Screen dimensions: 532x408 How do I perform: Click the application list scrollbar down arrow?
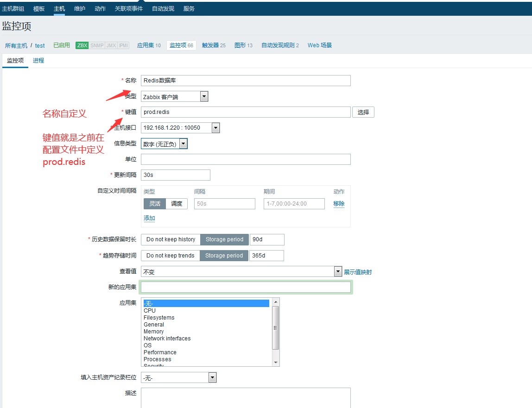click(276, 362)
